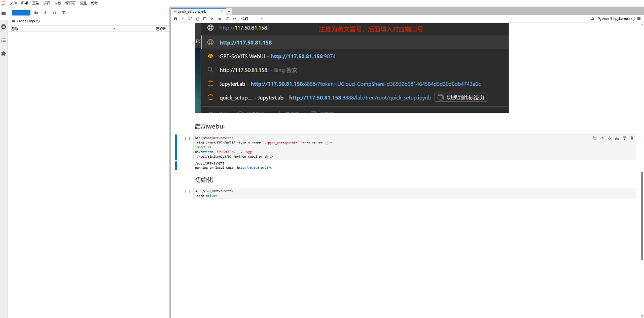Sort files by the name column header
644x318 pixels.
click(63, 29)
